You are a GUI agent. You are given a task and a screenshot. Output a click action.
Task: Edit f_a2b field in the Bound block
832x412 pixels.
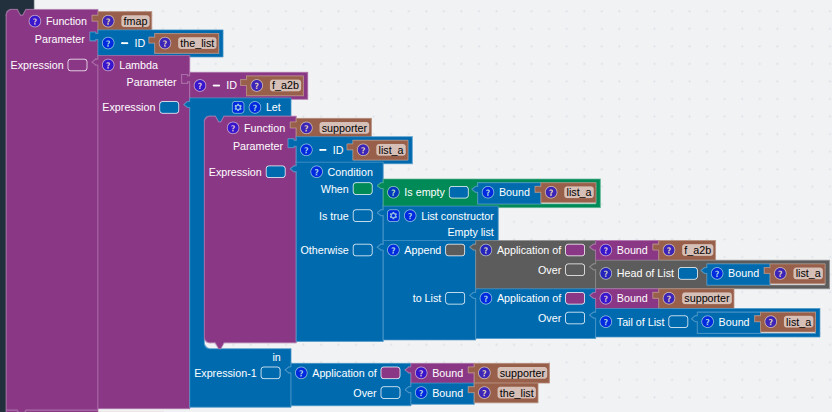pyautogui.click(x=696, y=250)
